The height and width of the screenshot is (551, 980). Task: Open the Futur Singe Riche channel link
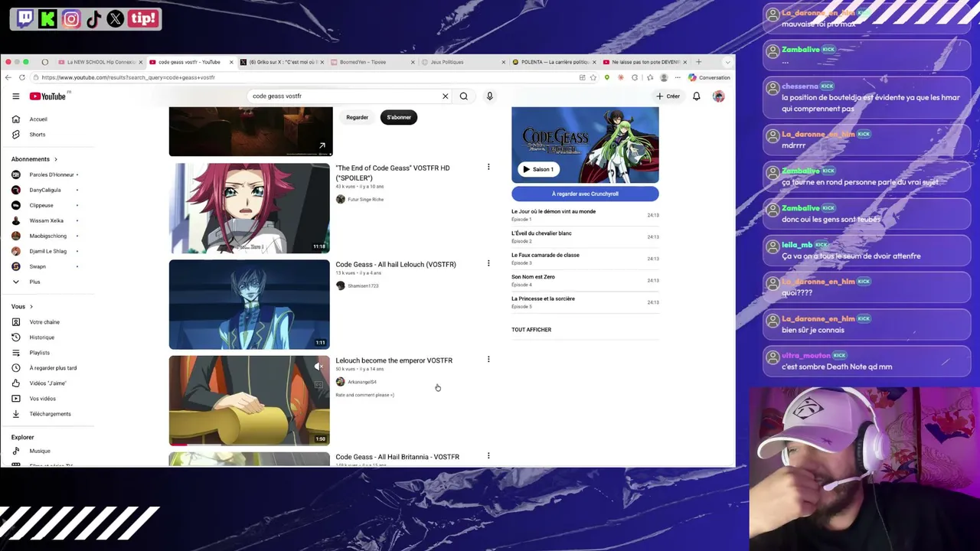[365, 200]
